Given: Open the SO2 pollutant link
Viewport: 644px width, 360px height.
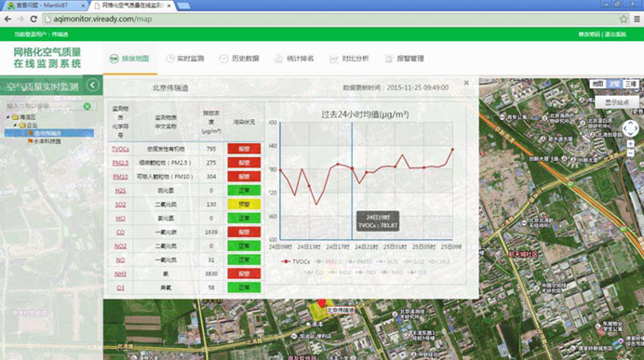Looking at the screenshot, I should tap(120, 205).
